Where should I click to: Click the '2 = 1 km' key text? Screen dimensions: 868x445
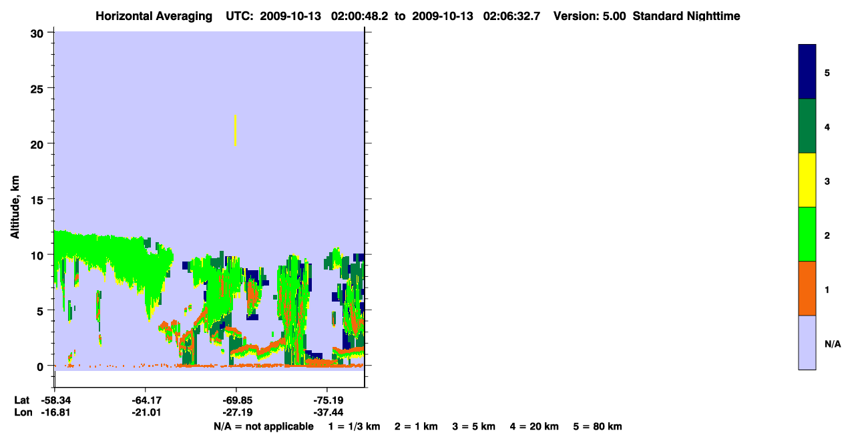pos(416,426)
